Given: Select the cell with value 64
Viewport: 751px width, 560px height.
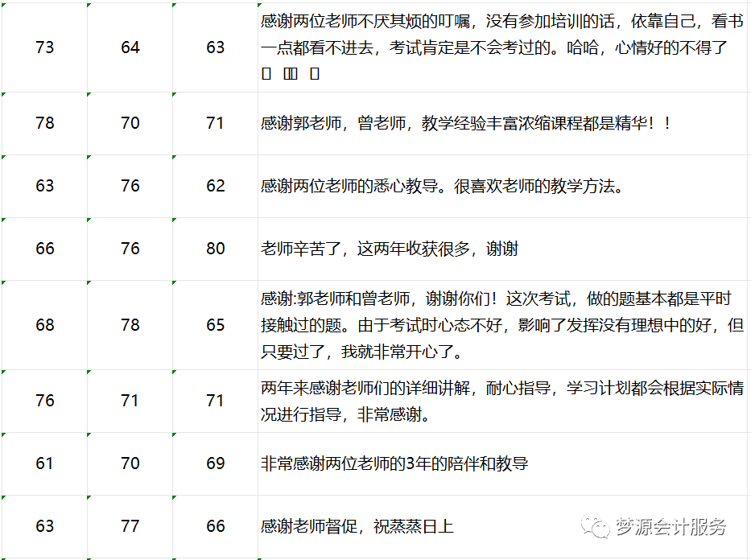Looking at the screenshot, I should (130, 47).
